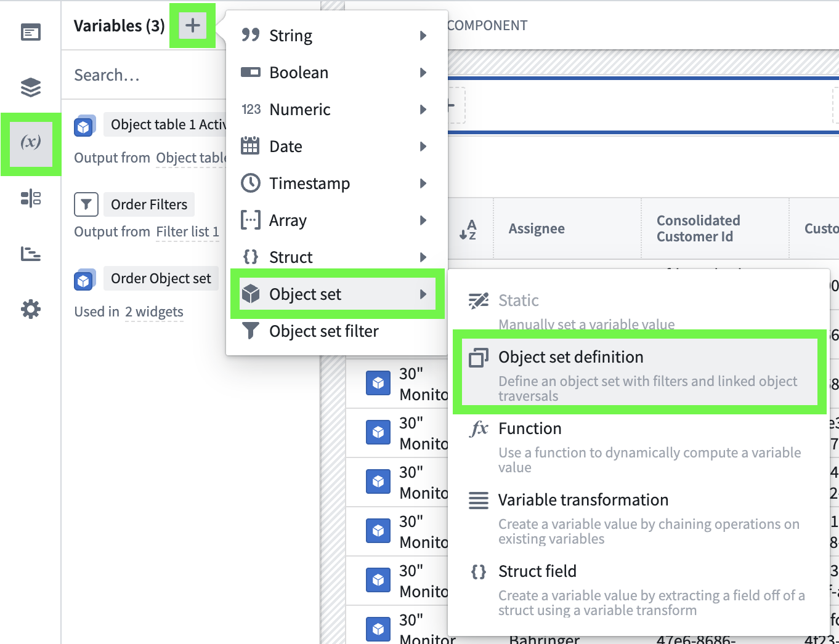
Task: Expand the Timestamp submenu arrow
Action: [x=423, y=183]
